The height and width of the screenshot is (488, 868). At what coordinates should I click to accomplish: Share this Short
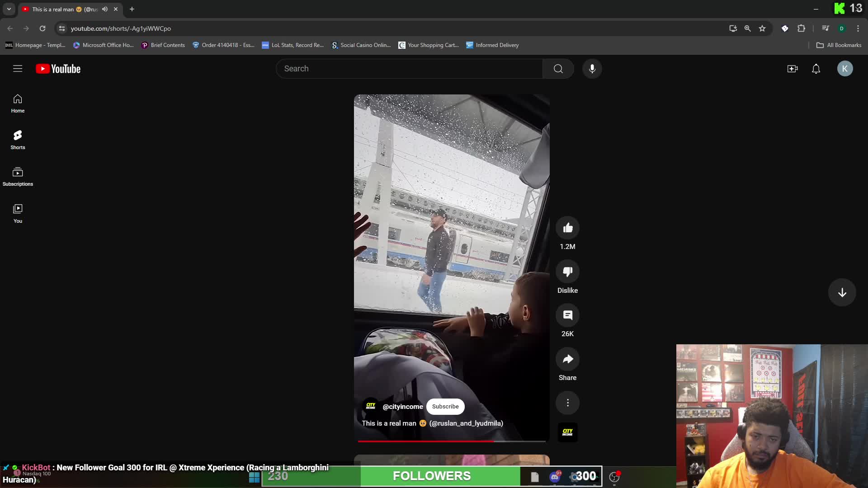pos(568,359)
